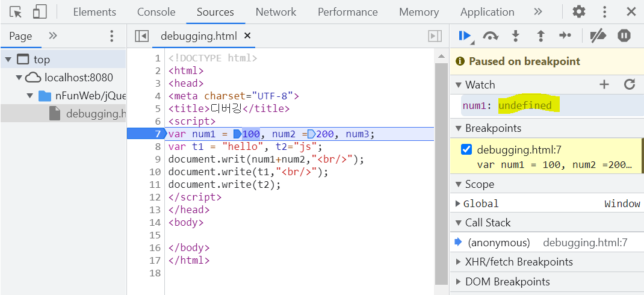Toggle the device toolbar icon
The image size is (644, 295).
coord(40,12)
